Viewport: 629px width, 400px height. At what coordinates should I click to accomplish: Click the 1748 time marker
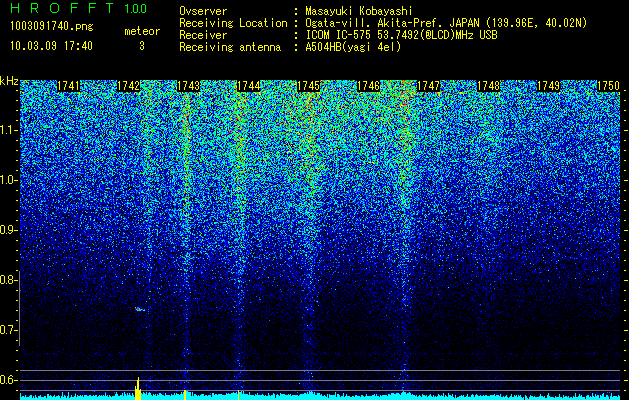click(x=489, y=86)
